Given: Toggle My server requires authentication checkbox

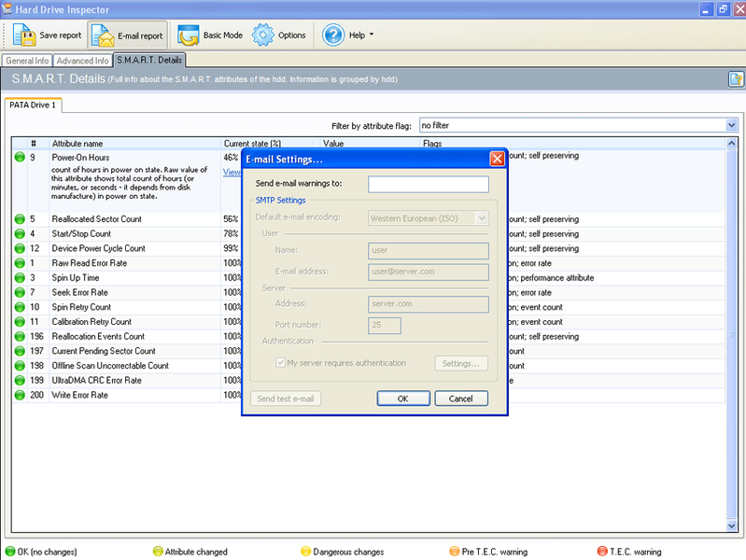Looking at the screenshot, I should click(x=280, y=362).
